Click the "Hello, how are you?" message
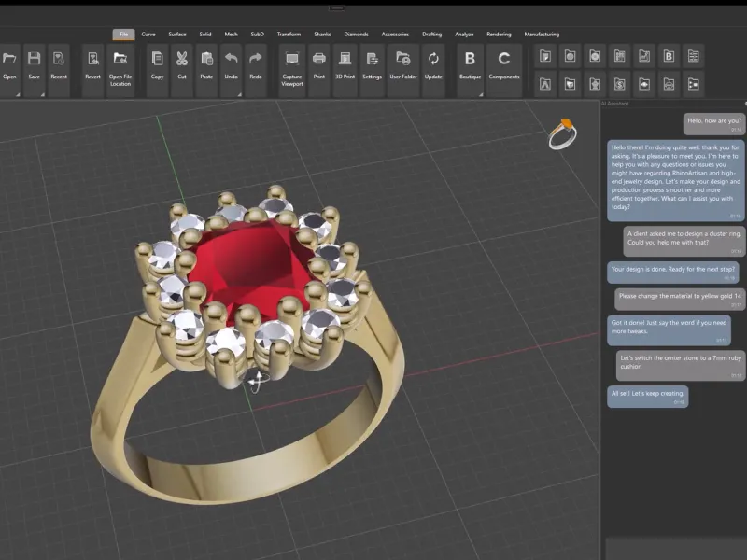This screenshot has height=560, width=747. point(714,124)
